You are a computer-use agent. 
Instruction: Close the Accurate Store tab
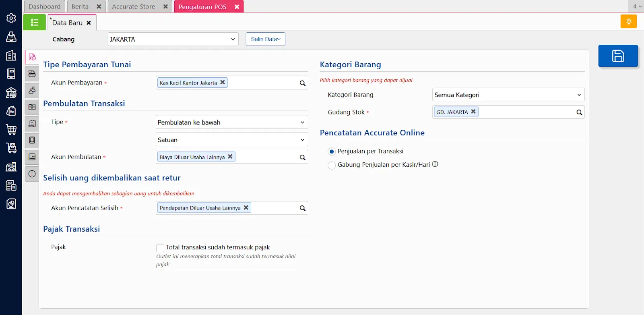point(165,6)
